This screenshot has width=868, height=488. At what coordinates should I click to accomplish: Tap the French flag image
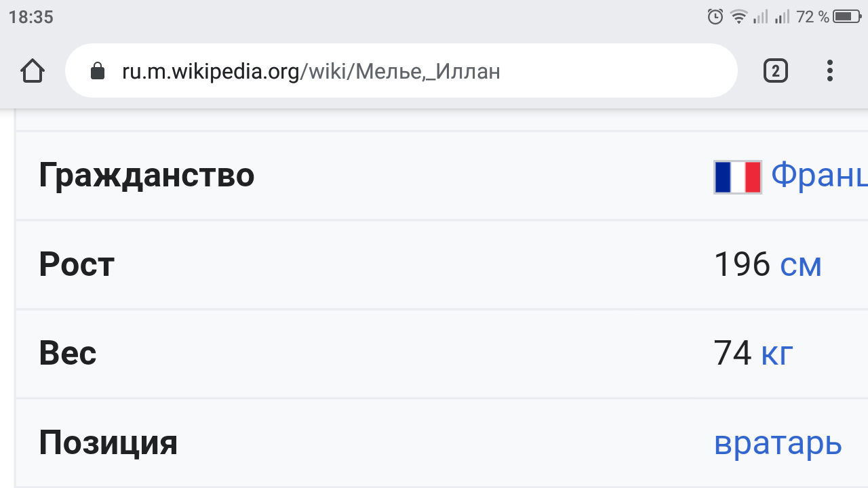click(x=738, y=177)
